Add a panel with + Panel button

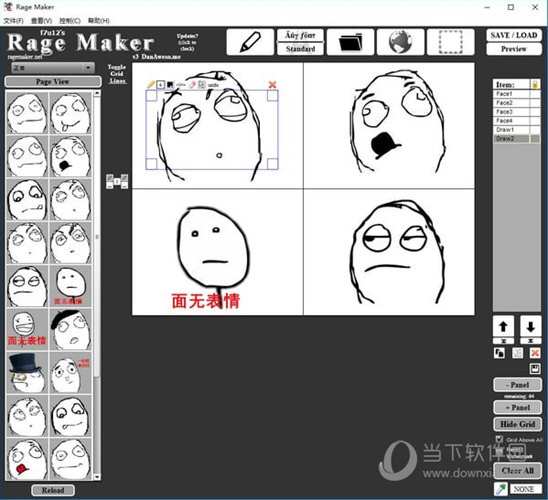518,407
